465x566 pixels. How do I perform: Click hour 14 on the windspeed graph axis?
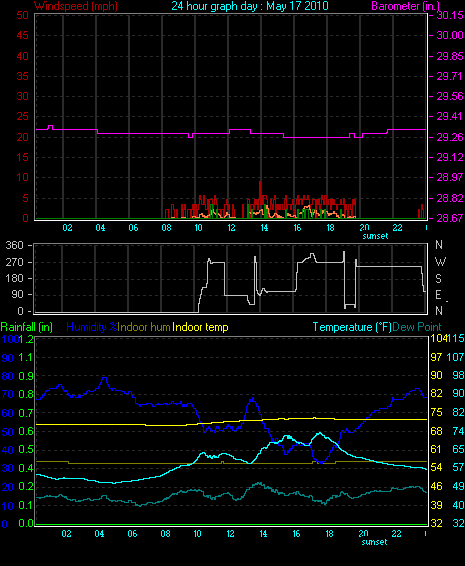click(x=264, y=228)
